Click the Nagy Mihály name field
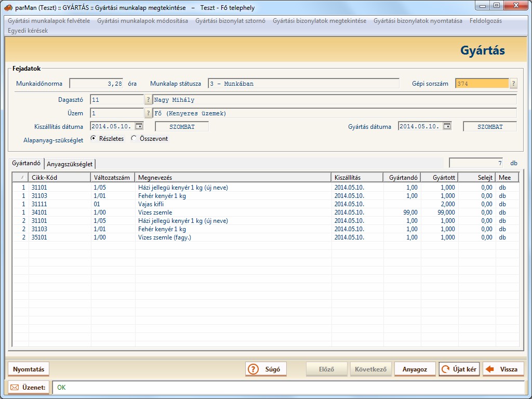Image resolution: width=532 pixels, height=399 pixels. click(335, 100)
